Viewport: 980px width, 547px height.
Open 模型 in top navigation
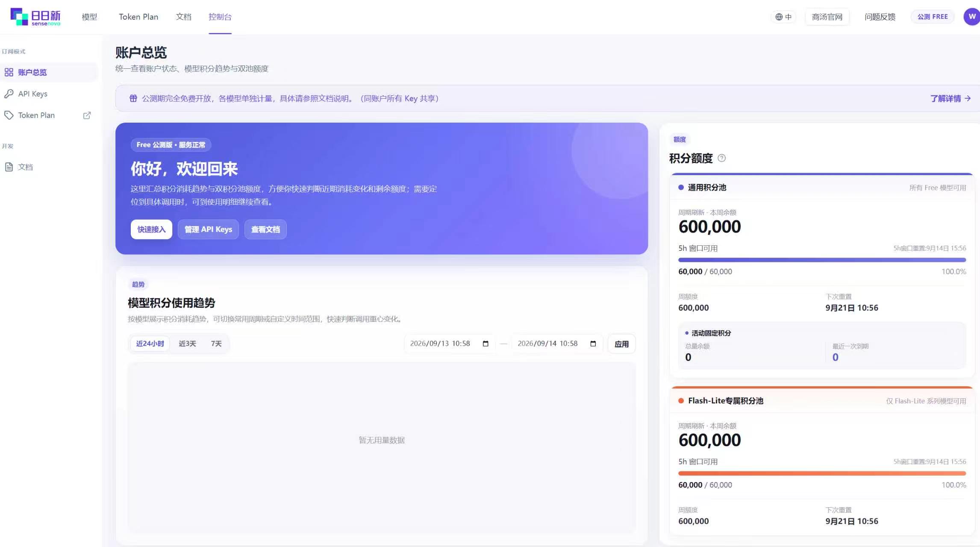89,17
